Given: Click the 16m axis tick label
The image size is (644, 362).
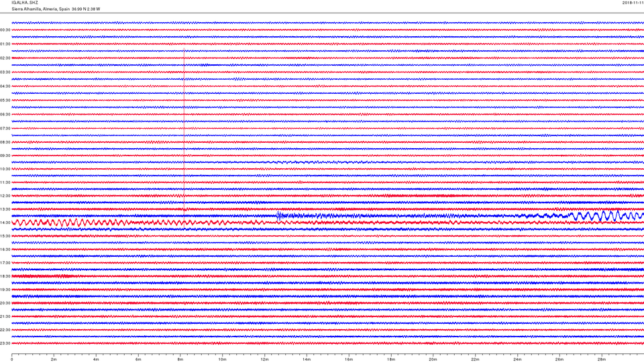Looking at the screenshot, I should 349,359.
